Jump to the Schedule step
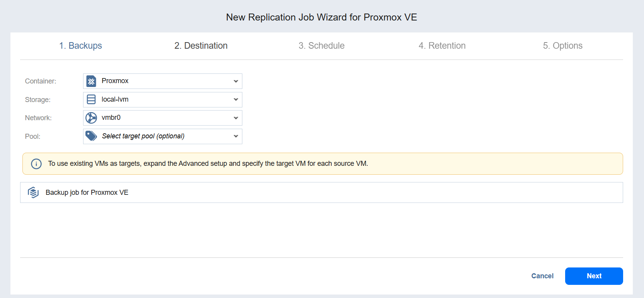 point(321,46)
